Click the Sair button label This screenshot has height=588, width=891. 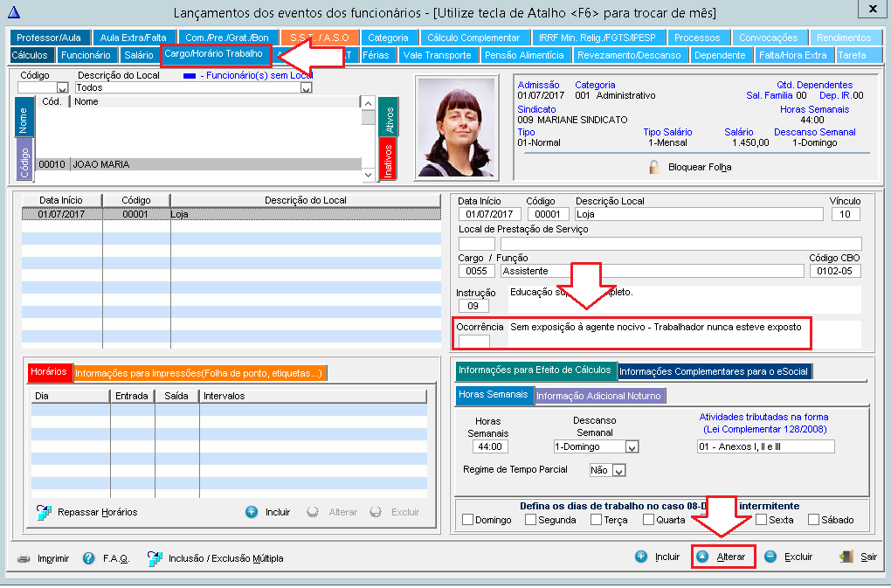(x=868, y=557)
